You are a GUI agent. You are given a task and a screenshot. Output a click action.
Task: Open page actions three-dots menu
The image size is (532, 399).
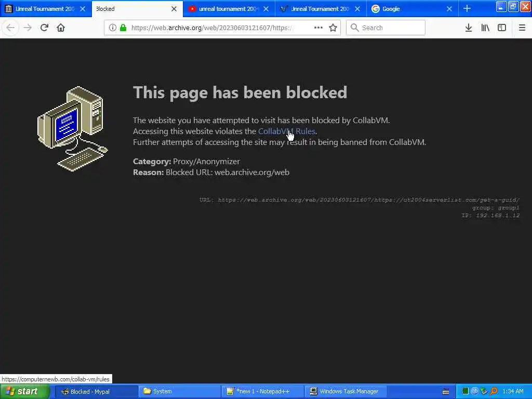coord(318,28)
